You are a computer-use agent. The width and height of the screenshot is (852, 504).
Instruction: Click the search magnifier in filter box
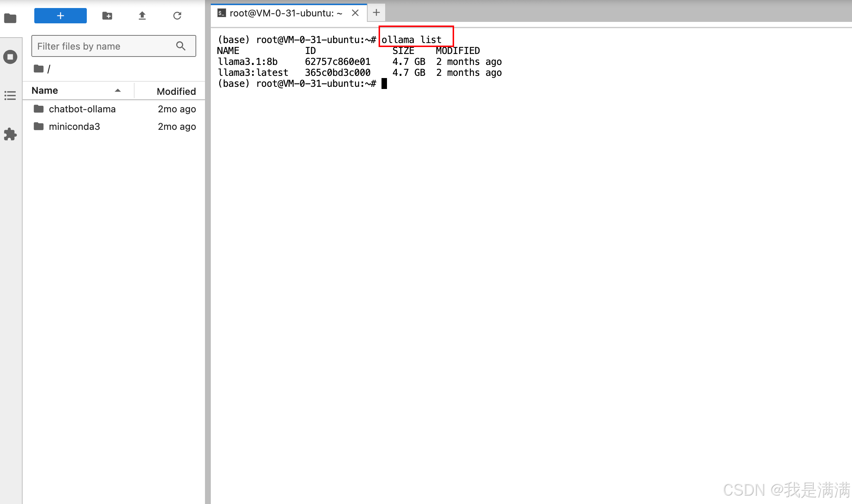point(181,46)
